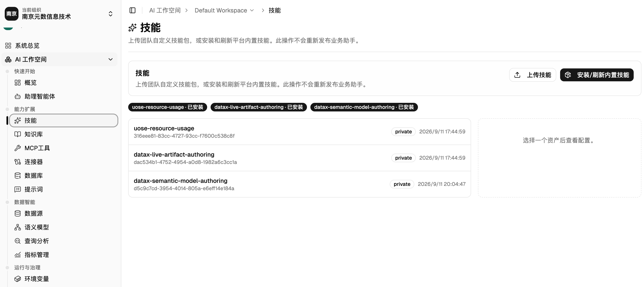Screen dimensions: 644x287
Task: Click the AI 工作空间 sidebar icon
Action: (8, 59)
